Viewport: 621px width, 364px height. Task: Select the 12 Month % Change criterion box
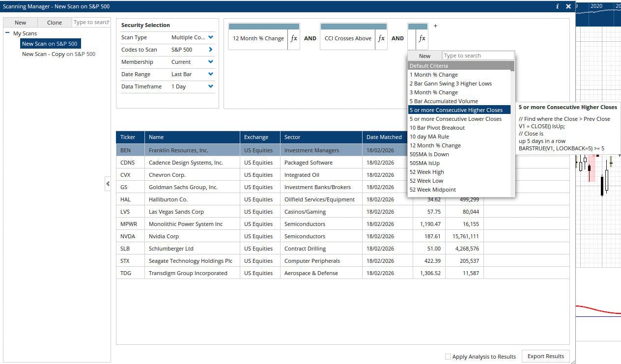258,38
